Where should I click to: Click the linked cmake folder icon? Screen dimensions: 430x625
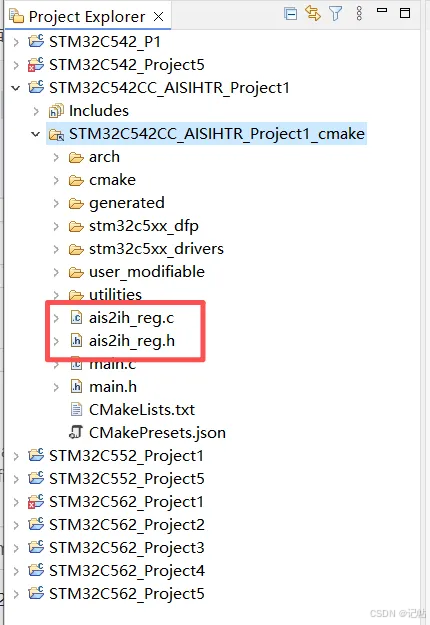56,135
